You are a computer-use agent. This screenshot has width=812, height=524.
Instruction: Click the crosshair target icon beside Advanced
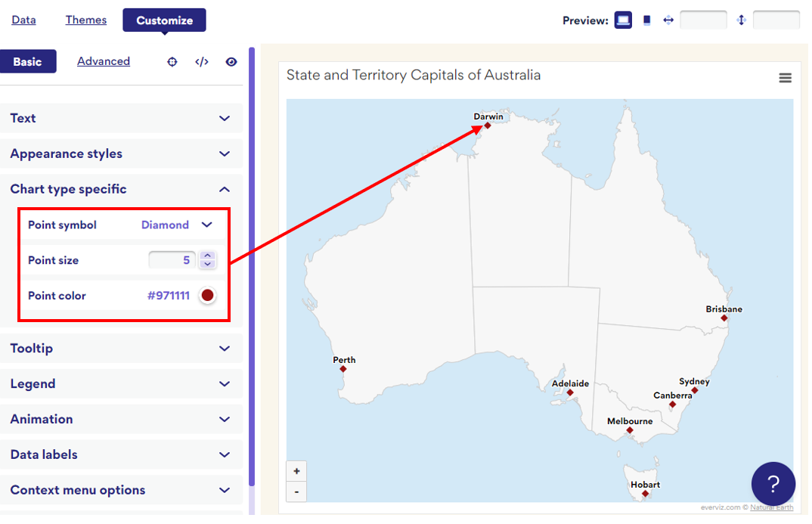pyautogui.click(x=172, y=61)
